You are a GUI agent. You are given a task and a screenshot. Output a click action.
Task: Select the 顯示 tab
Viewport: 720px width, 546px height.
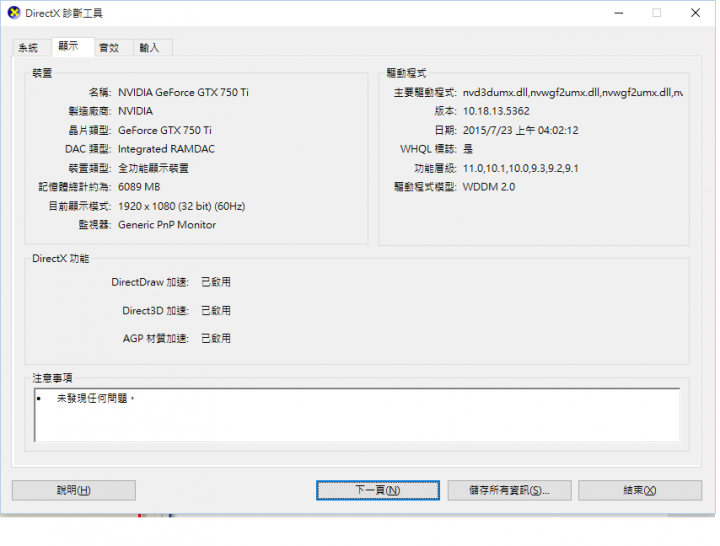[73, 46]
